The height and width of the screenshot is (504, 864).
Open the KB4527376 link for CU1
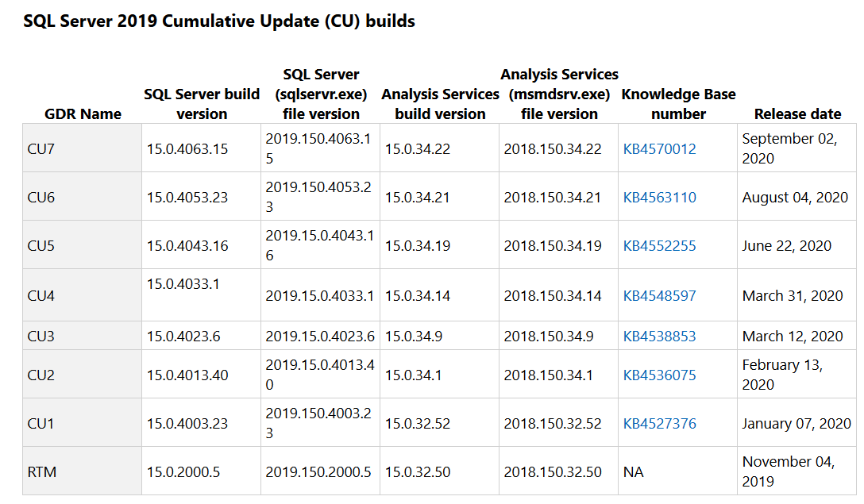(659, 424)
